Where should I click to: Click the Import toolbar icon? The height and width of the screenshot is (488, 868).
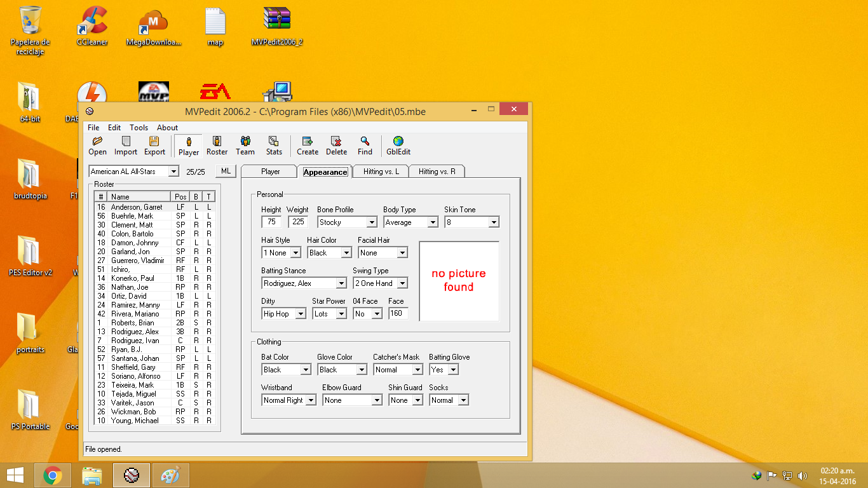pyautogui.click(x=126, y=146)
